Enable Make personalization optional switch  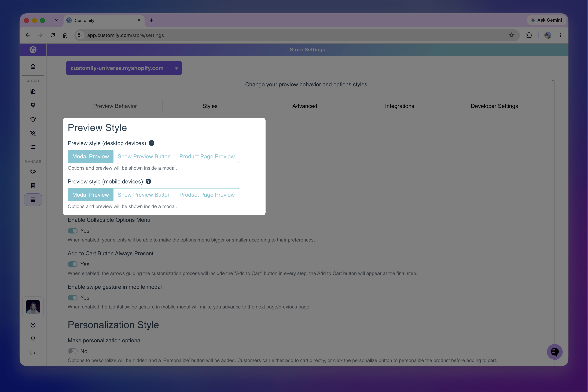(x=73, y=351)
